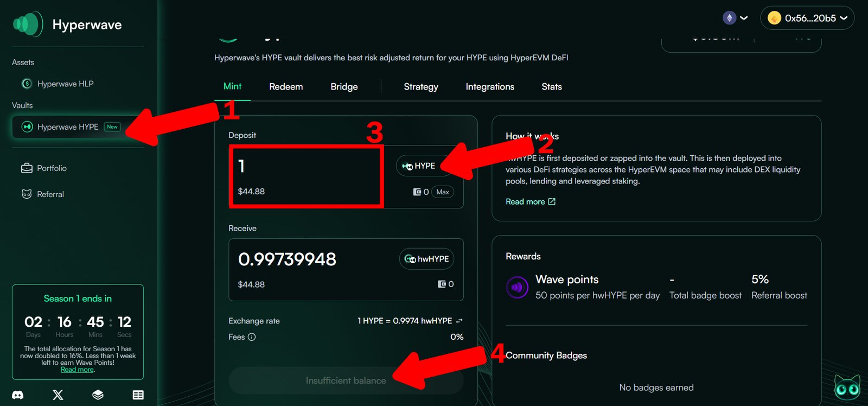The image size is (868, 406).
Task: Expand the Ethereum network selector
Action: [x=735, y=18]
